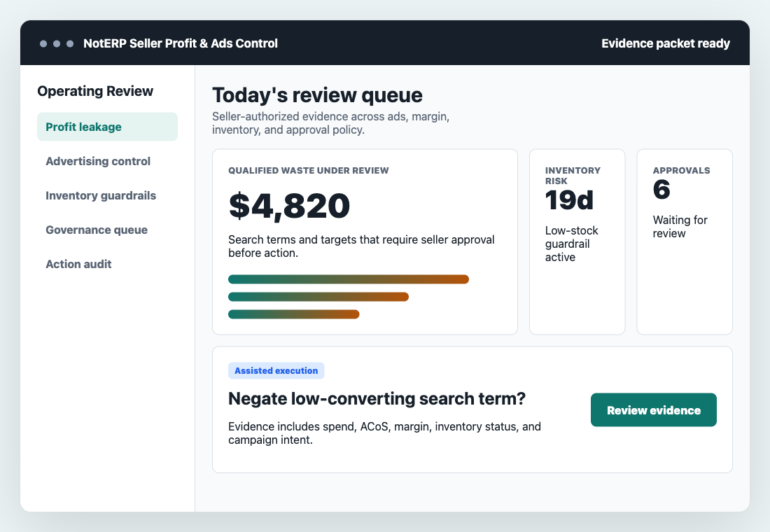Select the Assisted execution badge
Screen dimensions: 770x532
[276, 370]
